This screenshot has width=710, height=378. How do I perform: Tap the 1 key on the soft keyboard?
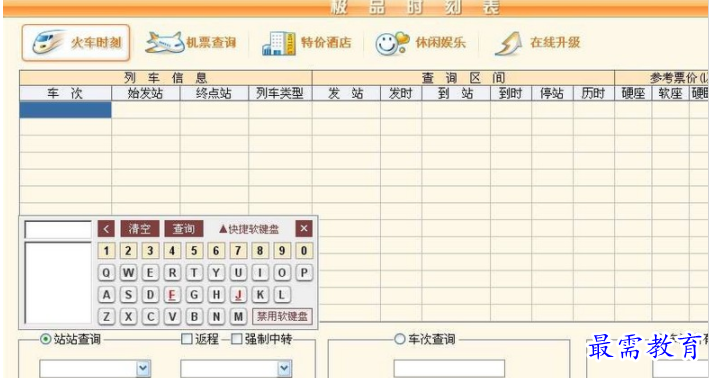point(106,250)
